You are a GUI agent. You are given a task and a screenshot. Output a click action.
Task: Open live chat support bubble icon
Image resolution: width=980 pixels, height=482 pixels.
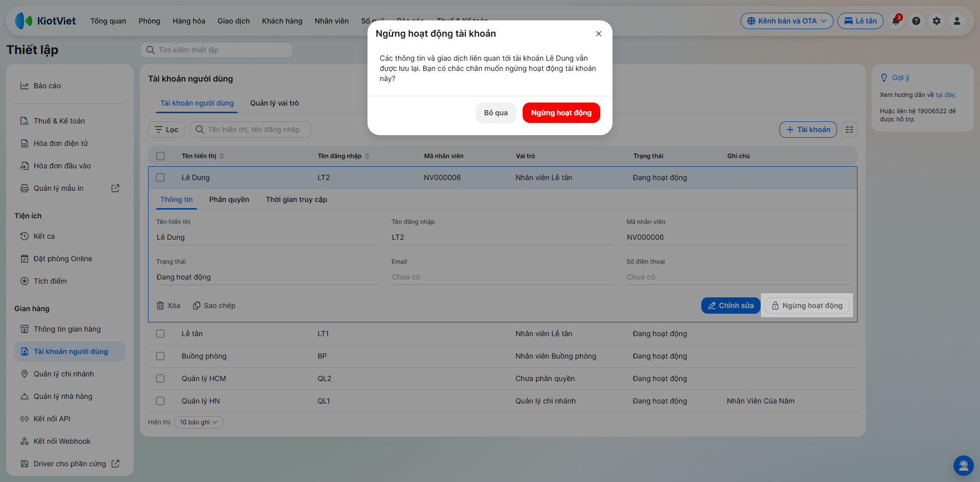[964, 466]
